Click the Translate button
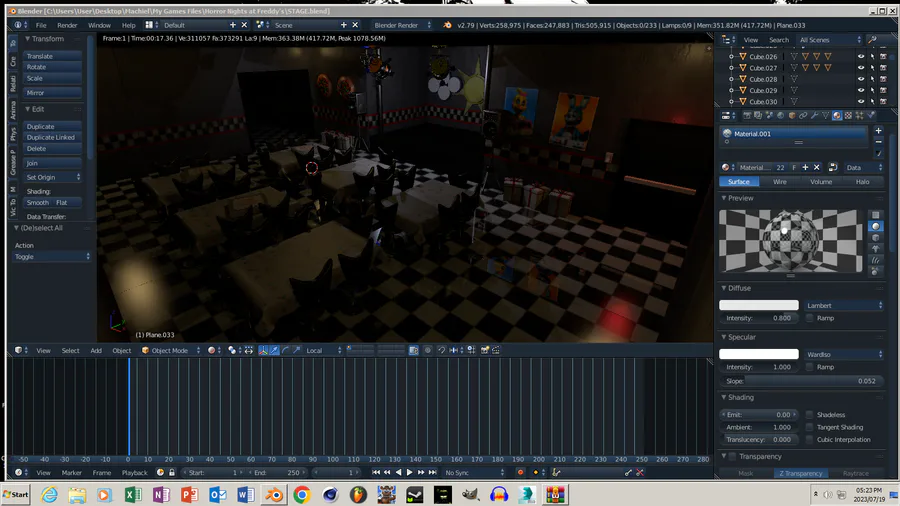The width and height of the screenshot is (900, 506). 53,56
